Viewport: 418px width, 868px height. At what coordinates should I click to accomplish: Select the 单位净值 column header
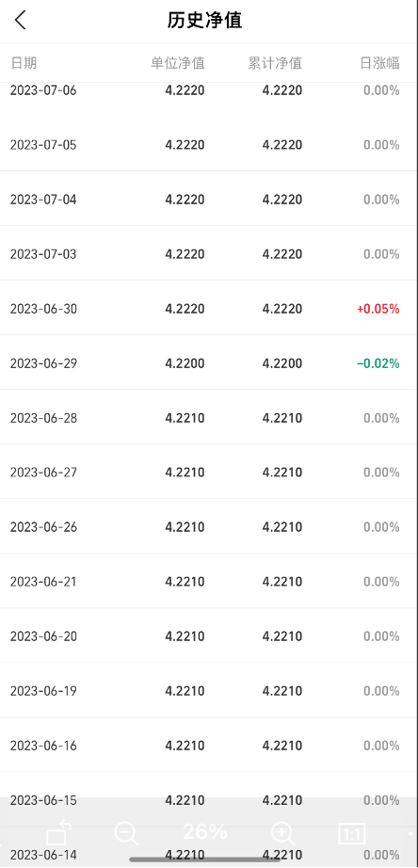click(x=178, y=62)
